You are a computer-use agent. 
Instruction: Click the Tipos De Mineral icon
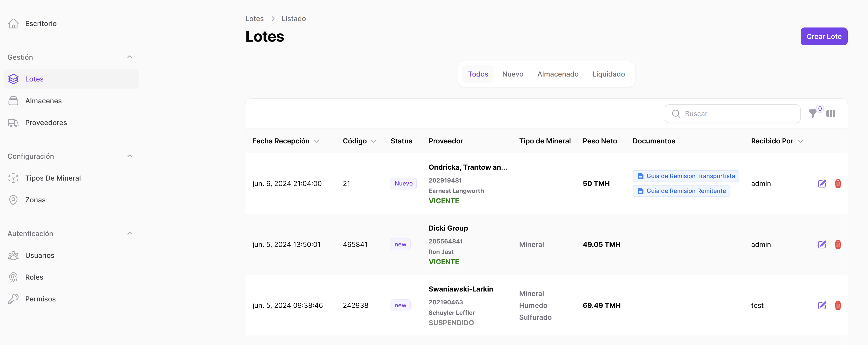(13, 178)
